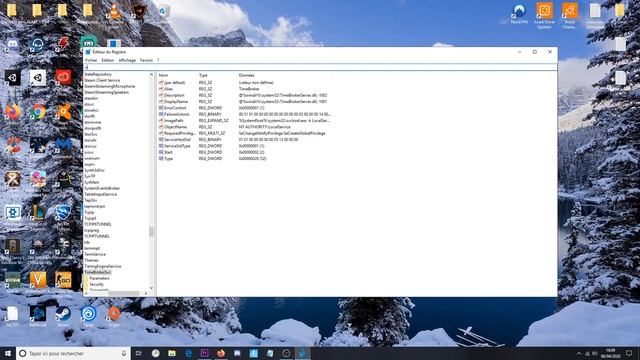Click the icon of the ImagePath value
The image size is (640, 360).
click(x=161, y=120)
